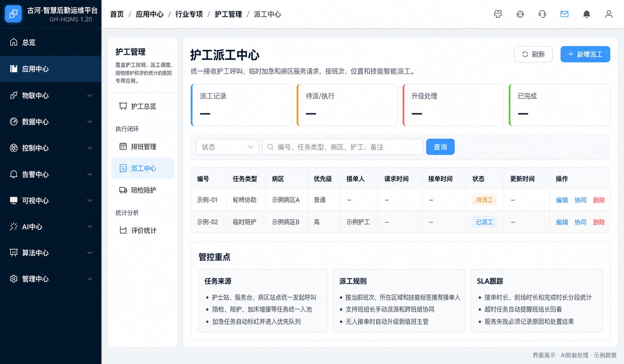Click the 首页 breadcrumb

coord(117,14)
